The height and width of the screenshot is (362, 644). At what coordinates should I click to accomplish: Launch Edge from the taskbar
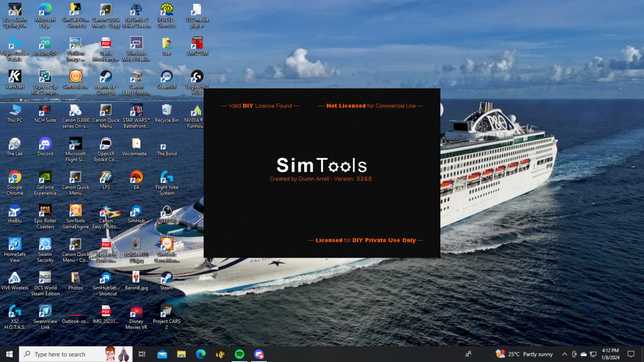(x=201, y=354)
